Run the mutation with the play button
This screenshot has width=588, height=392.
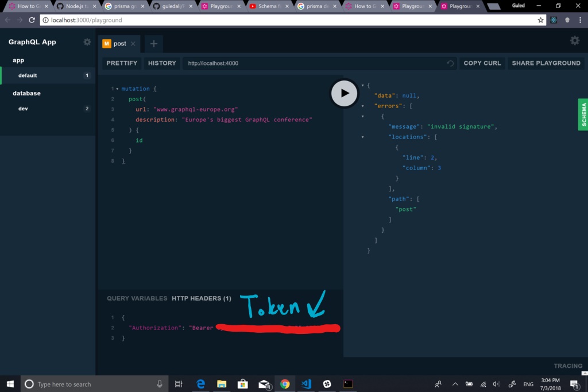pyautogui.click(x=344, y=93)
